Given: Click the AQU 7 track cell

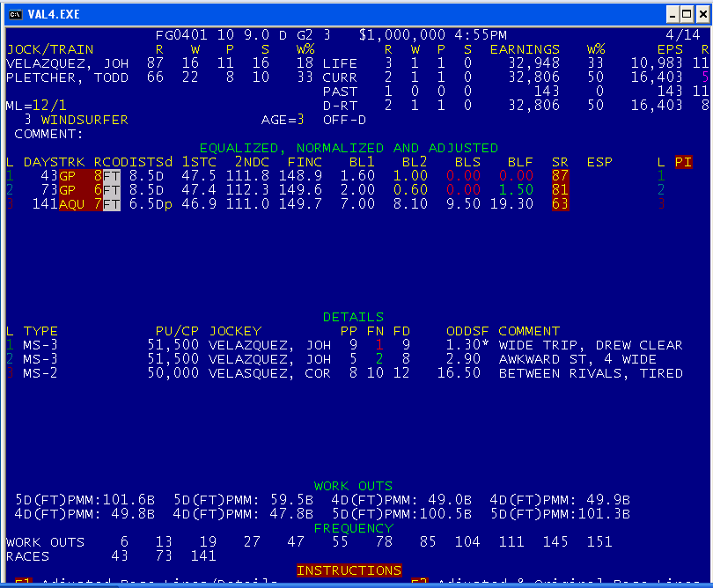Looking at the screenshot, I should pos(81,203).
